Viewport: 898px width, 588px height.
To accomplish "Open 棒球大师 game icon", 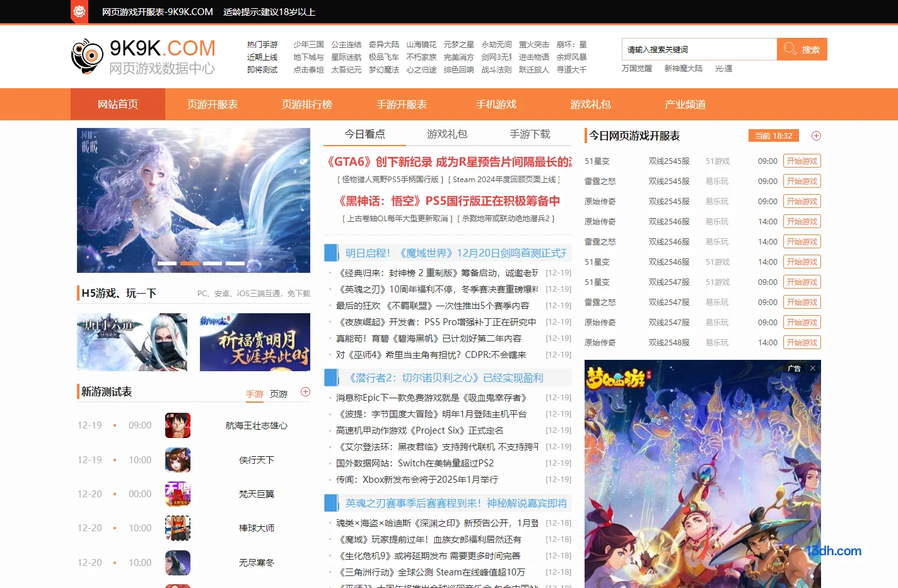I will point(178,528).
